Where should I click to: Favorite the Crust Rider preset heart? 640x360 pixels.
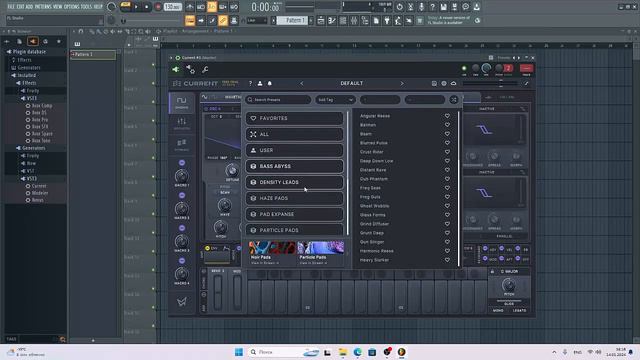(447, 152)
